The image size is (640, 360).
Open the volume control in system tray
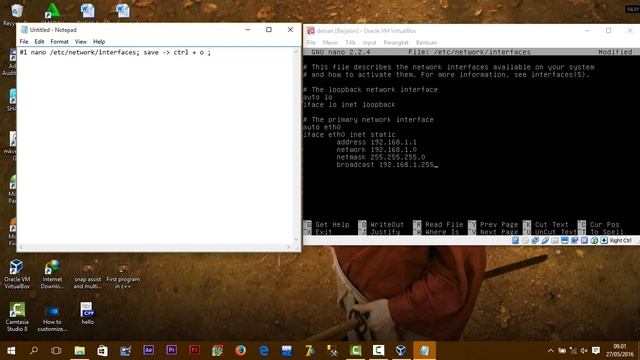pyautogui.click(x=584, y=351)
